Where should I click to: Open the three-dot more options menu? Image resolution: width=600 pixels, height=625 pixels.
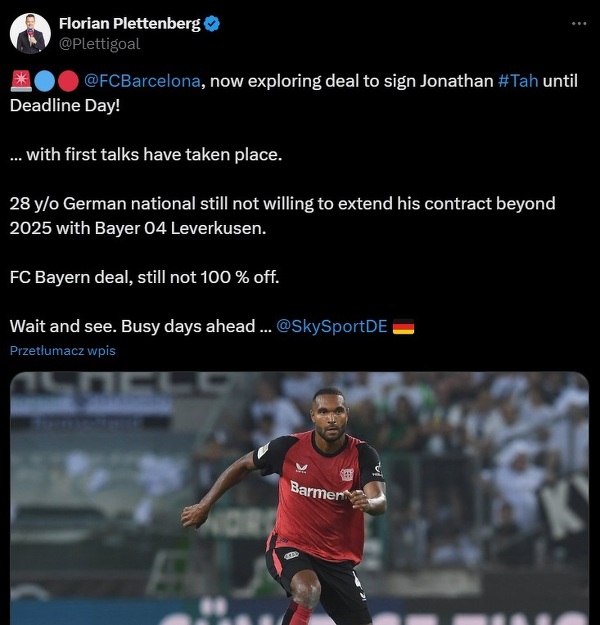(579, 24)
